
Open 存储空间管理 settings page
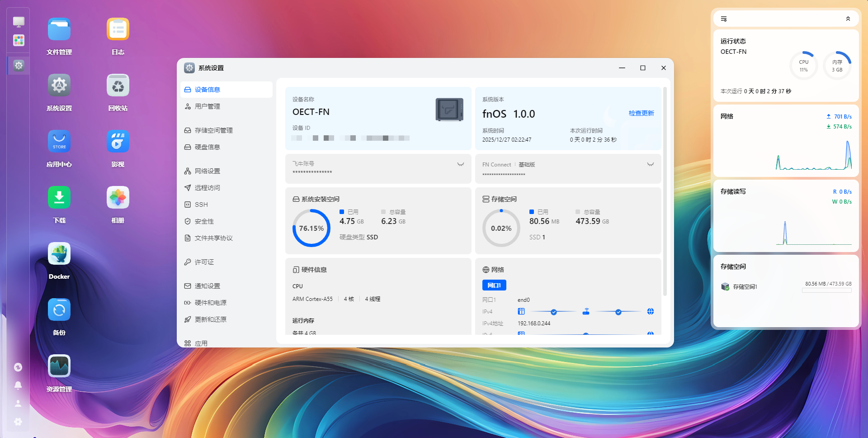[226, 130]
